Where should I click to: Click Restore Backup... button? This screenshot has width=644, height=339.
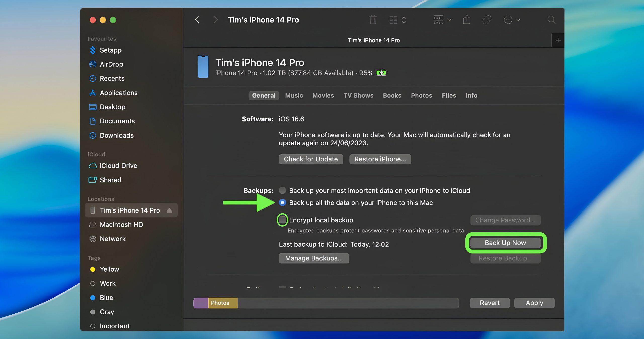[x=505, y=258]
